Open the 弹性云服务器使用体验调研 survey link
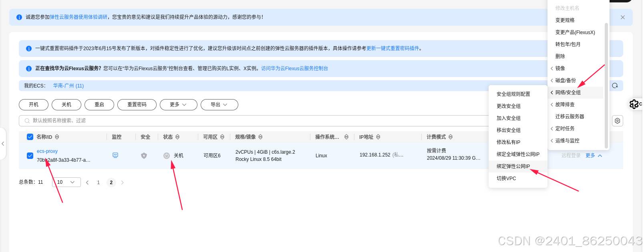 point(78,17)
